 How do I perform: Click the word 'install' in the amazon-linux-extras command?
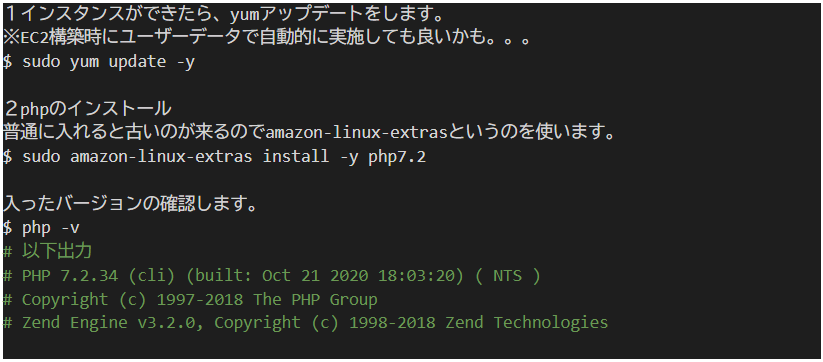click(296, 157)
